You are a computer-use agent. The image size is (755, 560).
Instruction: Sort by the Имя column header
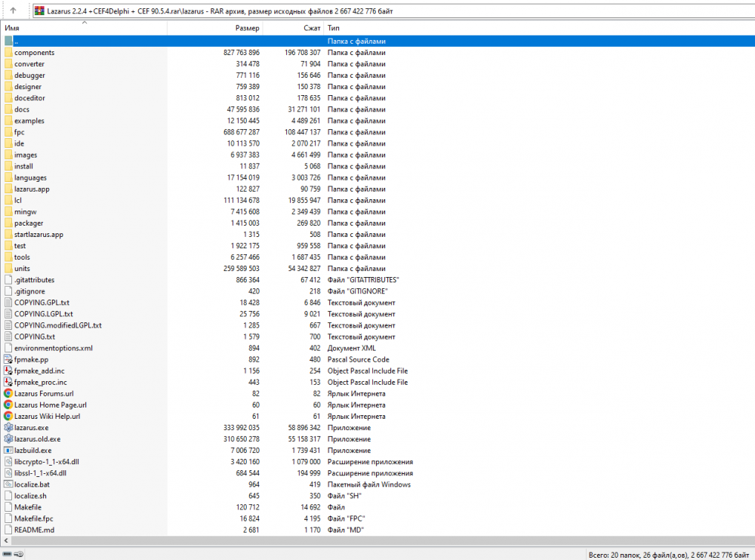pyautogui.click(x=12, y=28)
